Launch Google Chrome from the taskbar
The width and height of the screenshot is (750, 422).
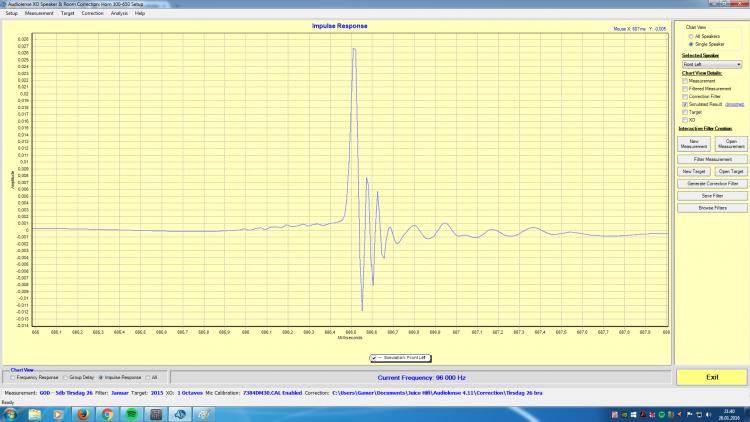[x=107, y=414]
